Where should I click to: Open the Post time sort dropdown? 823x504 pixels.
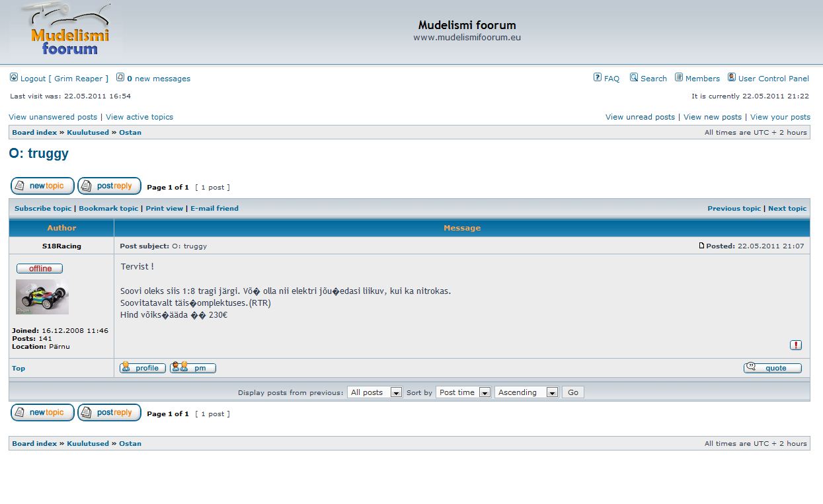pos(463,392)
